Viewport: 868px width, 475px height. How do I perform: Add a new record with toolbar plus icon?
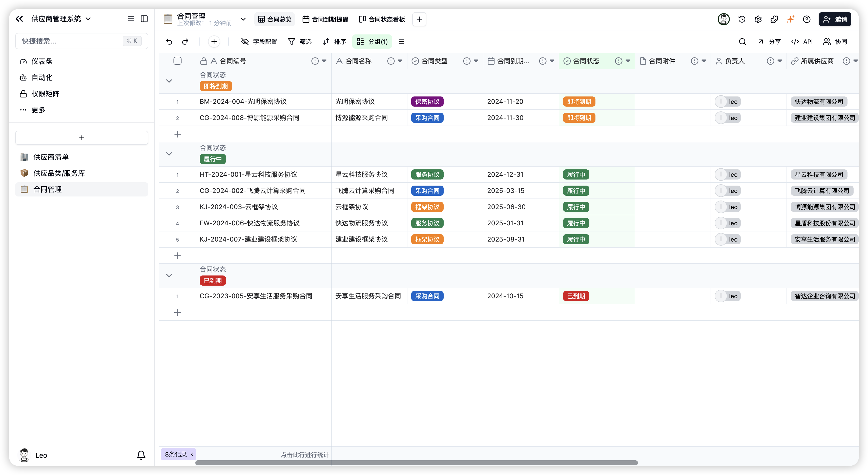click(214, 42)
